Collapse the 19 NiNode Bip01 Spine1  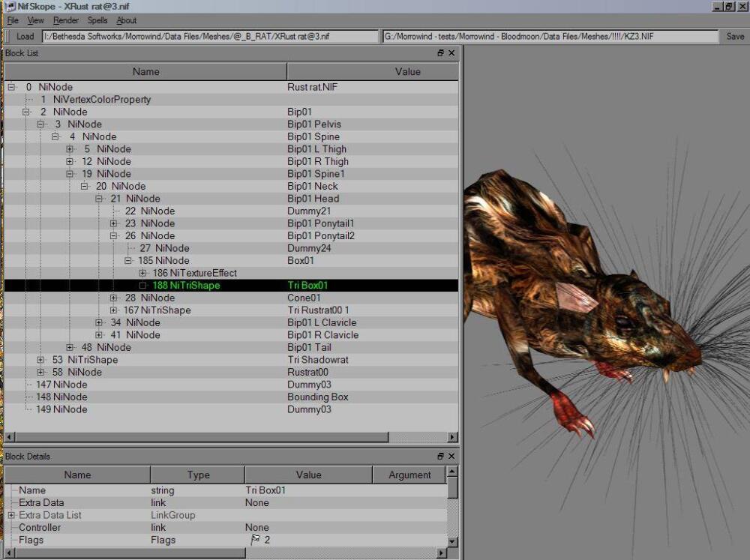click(x=70, y=174)
